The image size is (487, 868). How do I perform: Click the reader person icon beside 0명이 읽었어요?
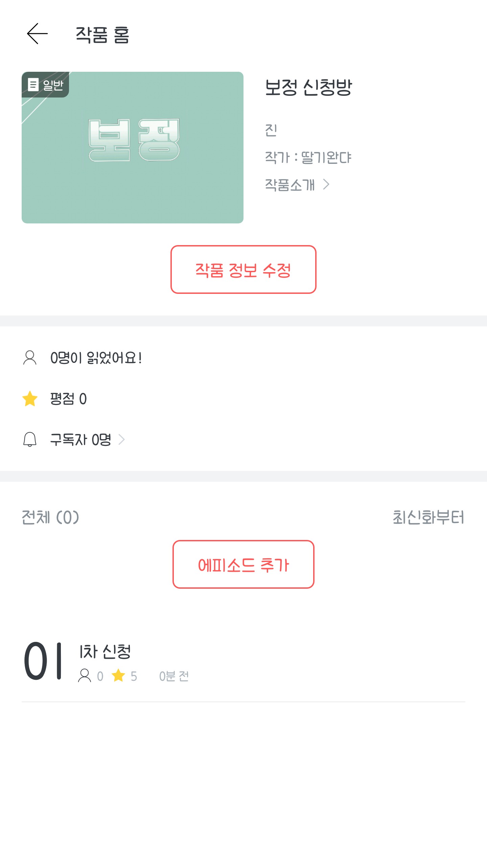pos(30,358)
